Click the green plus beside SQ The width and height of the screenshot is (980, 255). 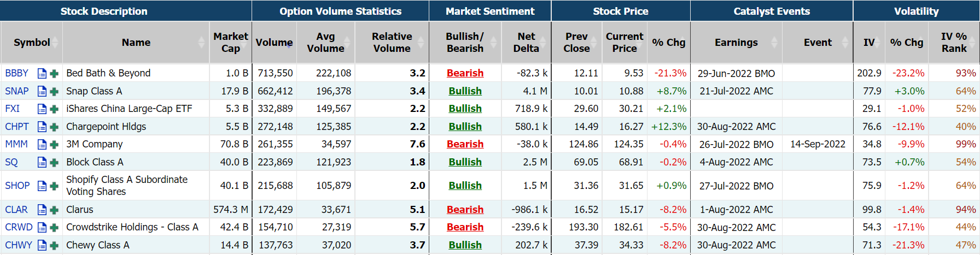tap(54, 162)
